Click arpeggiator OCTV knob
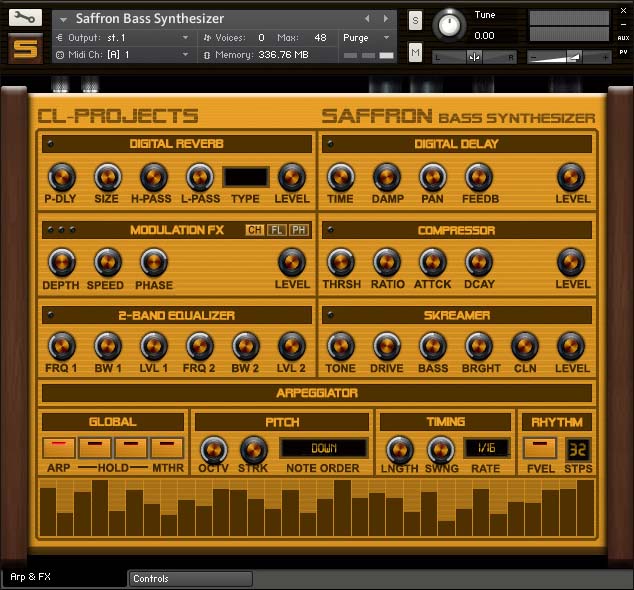Image resolution: width=634 pixels, height=590 pixels. tap(214, 450)
